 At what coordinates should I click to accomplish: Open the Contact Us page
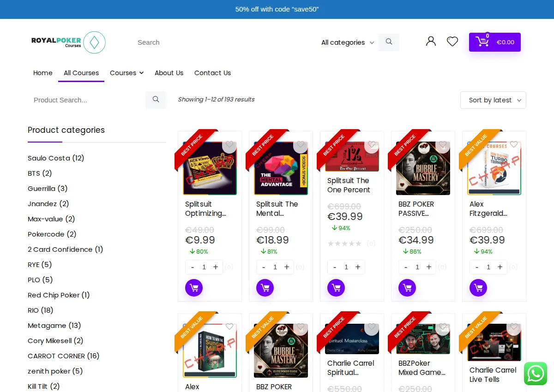[212, 73]
